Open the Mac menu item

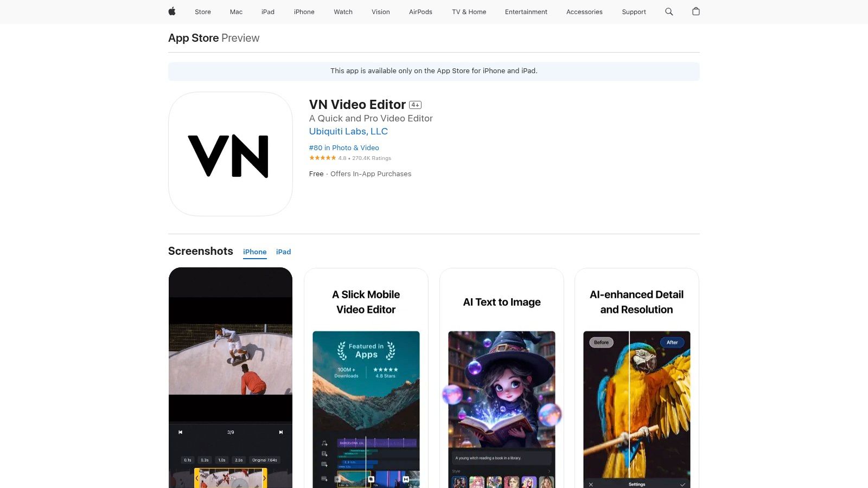236,11
